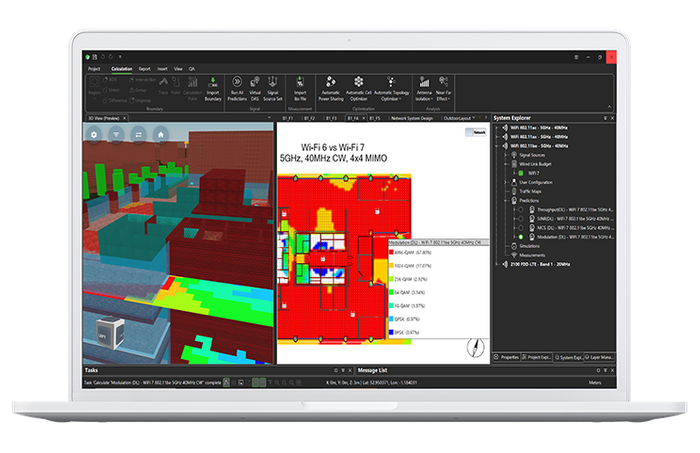Expand 2100 FDD-LTE Band 1 node
Screen dimensions: 700x453
coord(497,264)
